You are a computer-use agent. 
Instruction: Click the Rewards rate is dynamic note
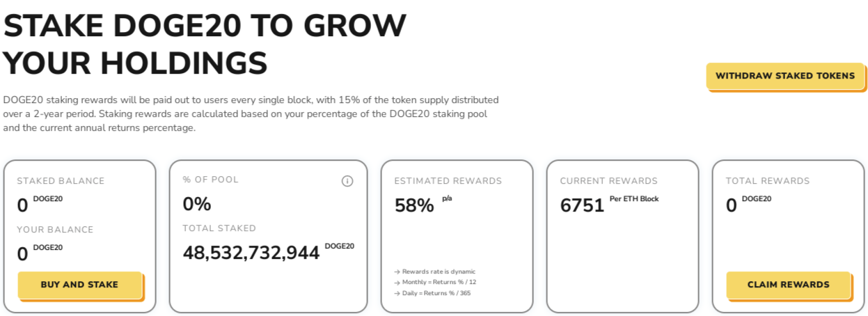[x=435, y=271]
